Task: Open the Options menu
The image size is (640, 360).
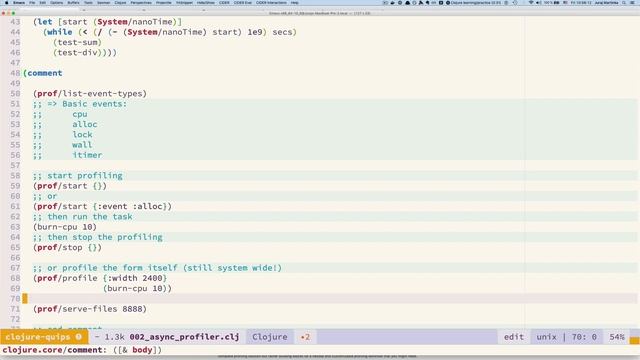Action: click(x=57, y=2)
